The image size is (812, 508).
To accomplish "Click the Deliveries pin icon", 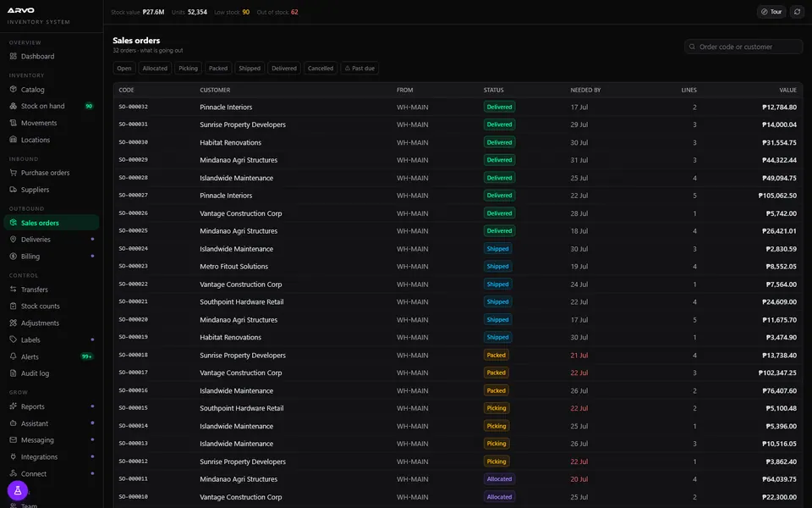I will pos(14,239).
